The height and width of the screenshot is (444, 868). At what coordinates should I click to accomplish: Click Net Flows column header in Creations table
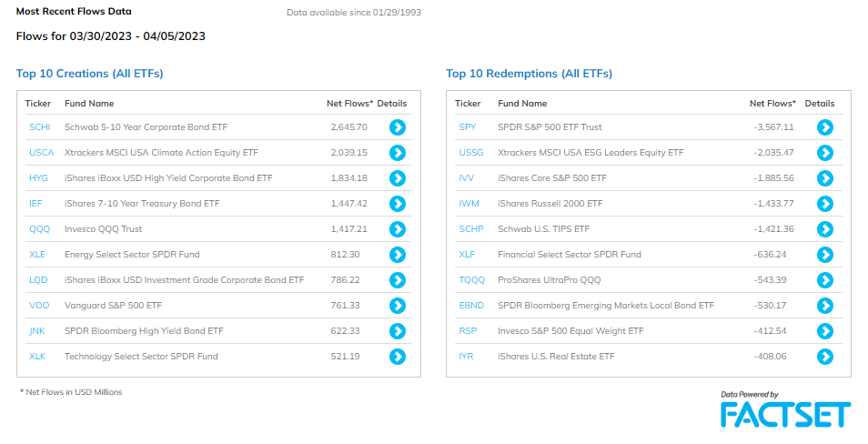tap(350, 104)
